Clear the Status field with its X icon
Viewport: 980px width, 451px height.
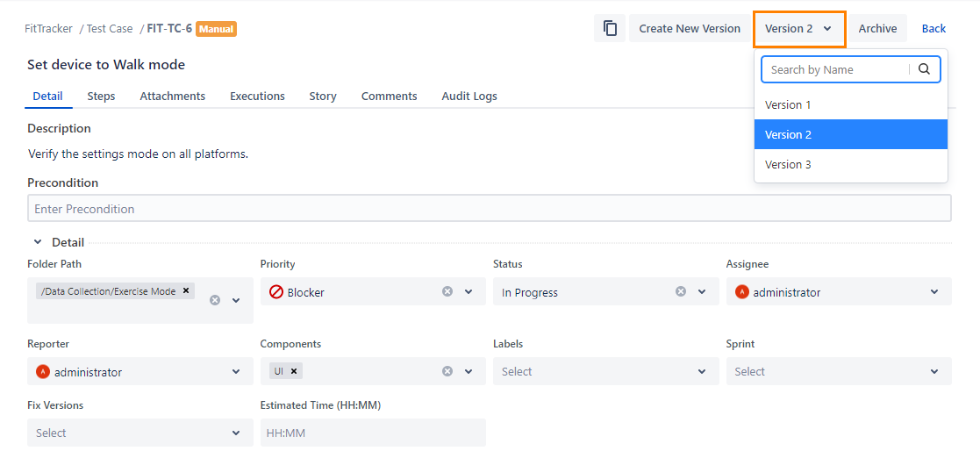tap(681, 291)
